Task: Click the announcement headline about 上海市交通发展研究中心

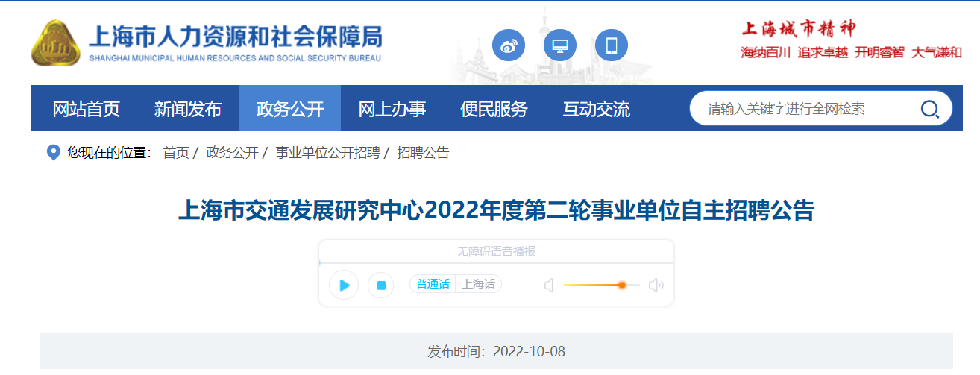Action: coord(496,210)
